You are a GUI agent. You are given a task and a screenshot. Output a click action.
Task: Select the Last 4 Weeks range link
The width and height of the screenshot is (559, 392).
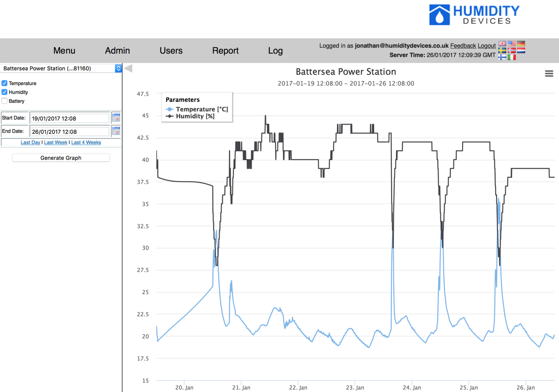[x=86, y=142]
